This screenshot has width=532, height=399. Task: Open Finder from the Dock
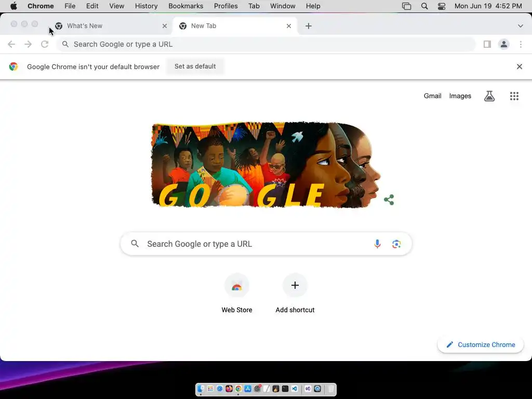[x=201, y=389]
